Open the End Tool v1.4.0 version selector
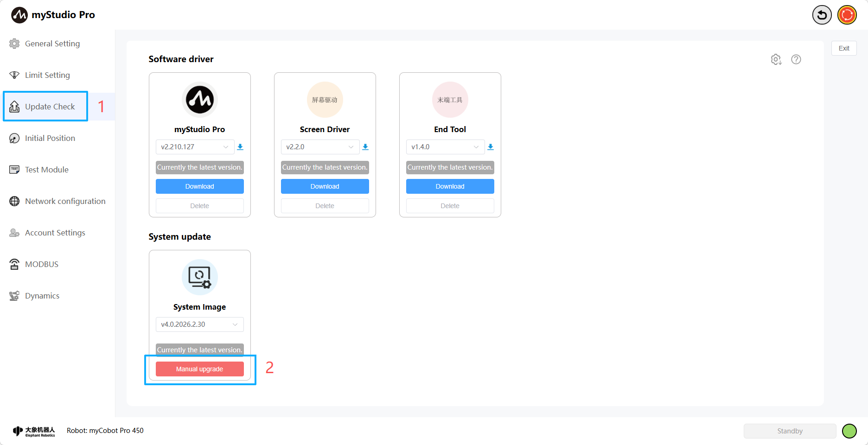Screen dimensions: 868x445 445,146
